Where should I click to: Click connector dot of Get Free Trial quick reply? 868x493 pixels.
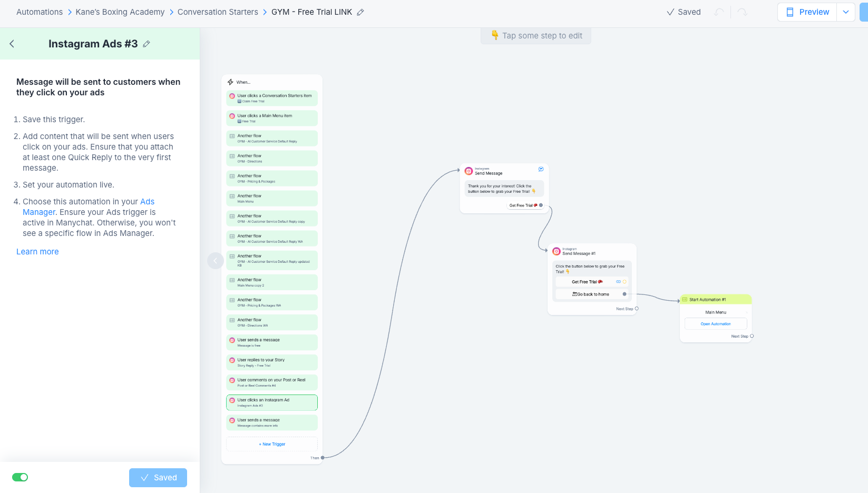541,205
